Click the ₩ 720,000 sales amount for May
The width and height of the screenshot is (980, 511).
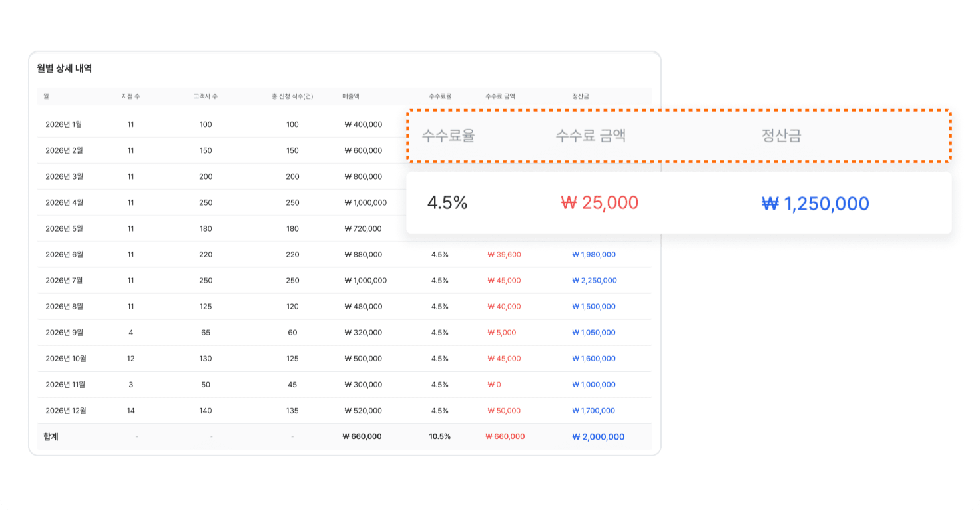(x=364, y=228)
